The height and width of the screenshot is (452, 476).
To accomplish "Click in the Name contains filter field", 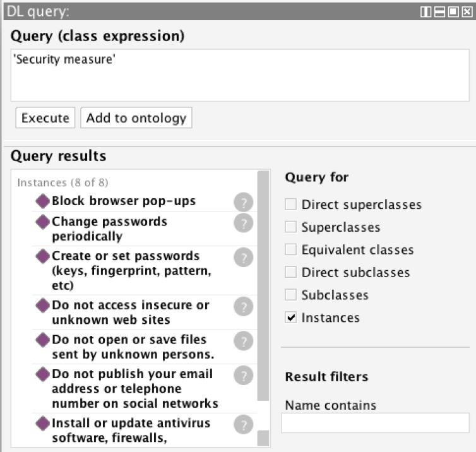I will click(375, 422).
